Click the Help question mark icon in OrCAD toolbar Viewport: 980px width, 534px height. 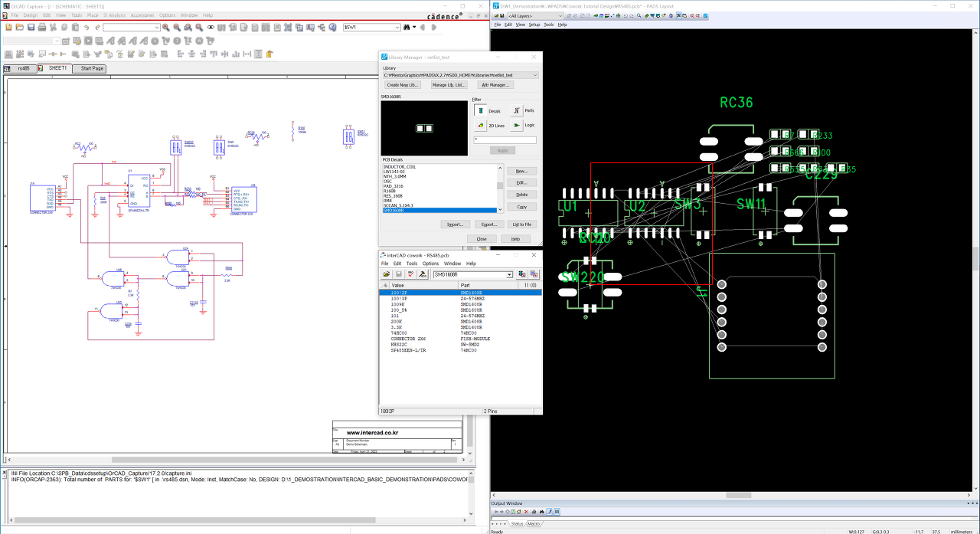332,27
